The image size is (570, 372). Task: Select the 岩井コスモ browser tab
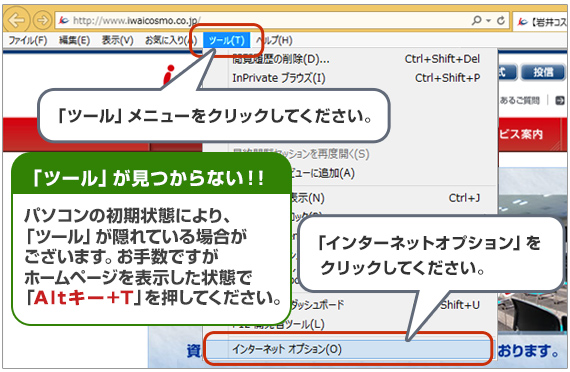[x=541, y=22]
